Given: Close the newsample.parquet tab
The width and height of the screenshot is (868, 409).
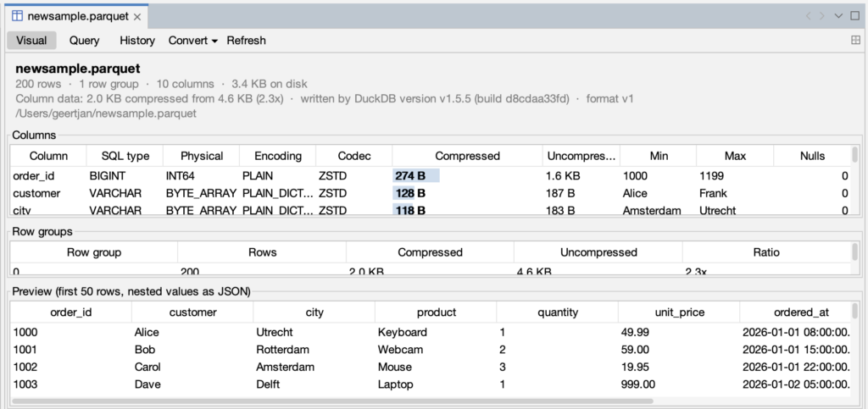Looking at the screenshot, I should 137,17.
